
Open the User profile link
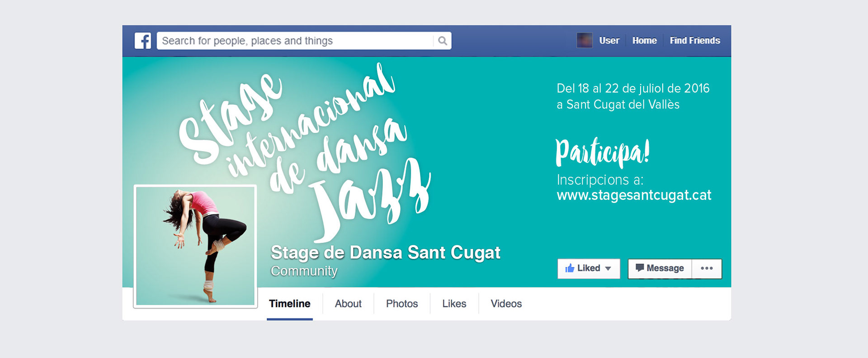coord(609,40)
